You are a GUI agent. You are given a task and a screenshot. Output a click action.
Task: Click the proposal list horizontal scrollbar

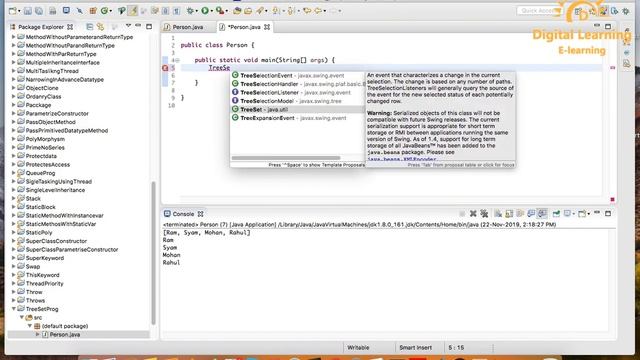pyautogui.click(x=286, y=158)
